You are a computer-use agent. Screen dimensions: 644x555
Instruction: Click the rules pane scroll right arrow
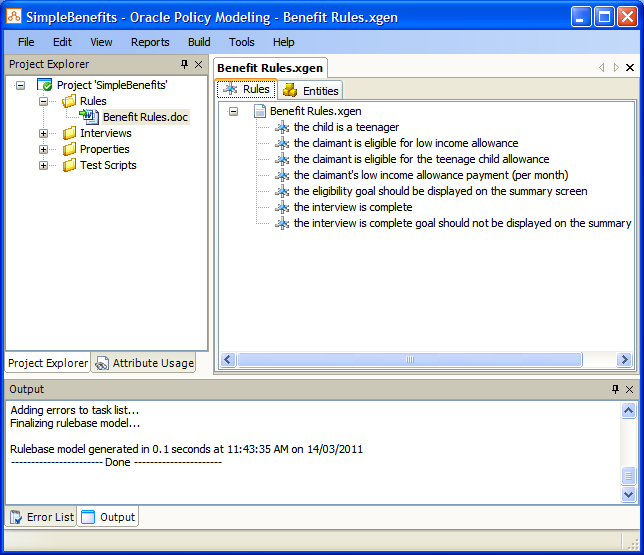[624, 359]
